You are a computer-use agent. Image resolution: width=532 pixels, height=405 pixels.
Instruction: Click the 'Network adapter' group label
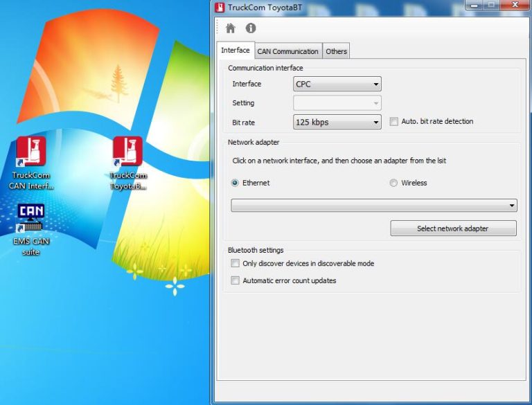pos(254,142)
